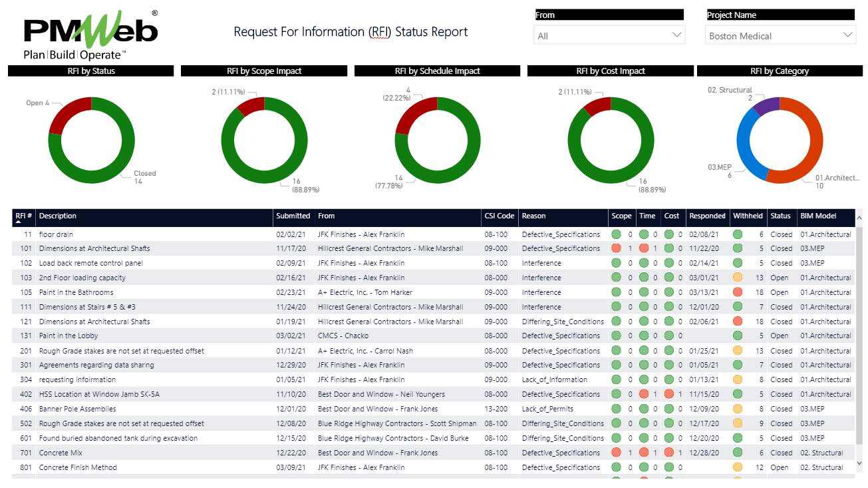Sort table by RFI # column header
868x488 pixels.
point(24,216)
